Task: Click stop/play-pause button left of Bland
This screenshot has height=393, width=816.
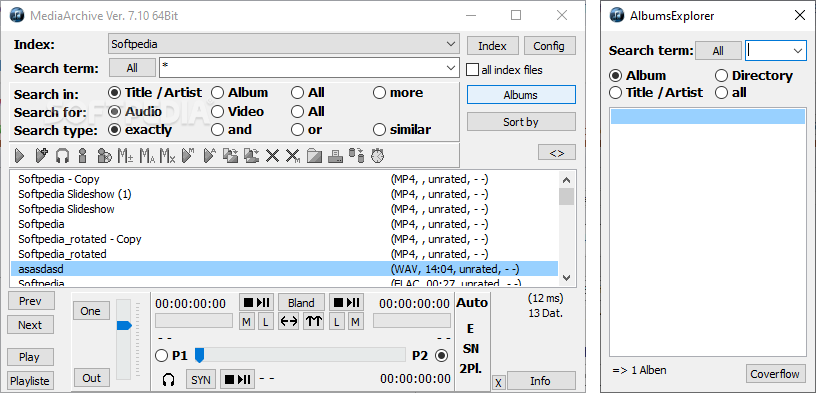Action: point(257,302)
